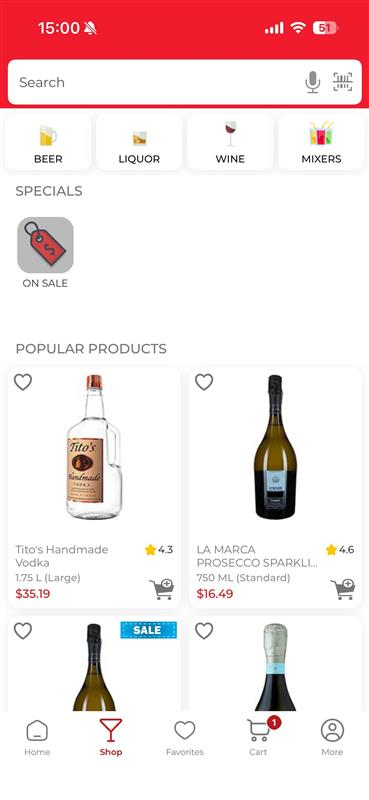
Task: Toggle heart on La Marca Prosecco
Action: click(x=204, y=382)
